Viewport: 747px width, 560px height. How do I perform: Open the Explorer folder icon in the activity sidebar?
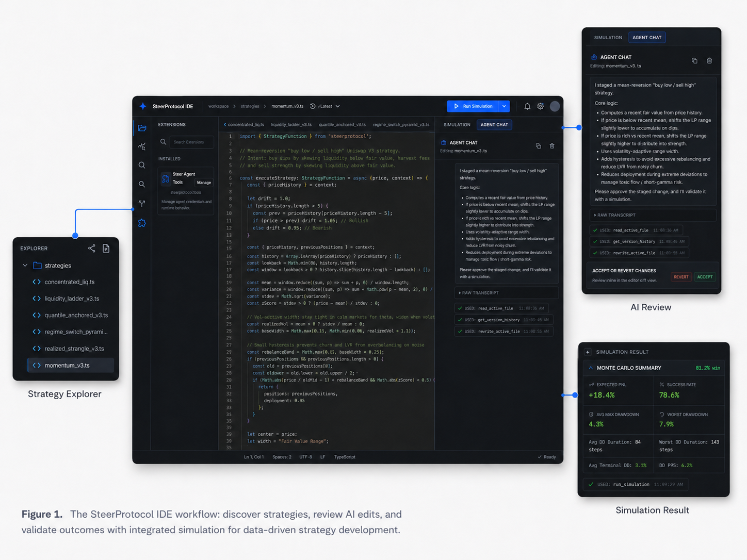[142, 128]
